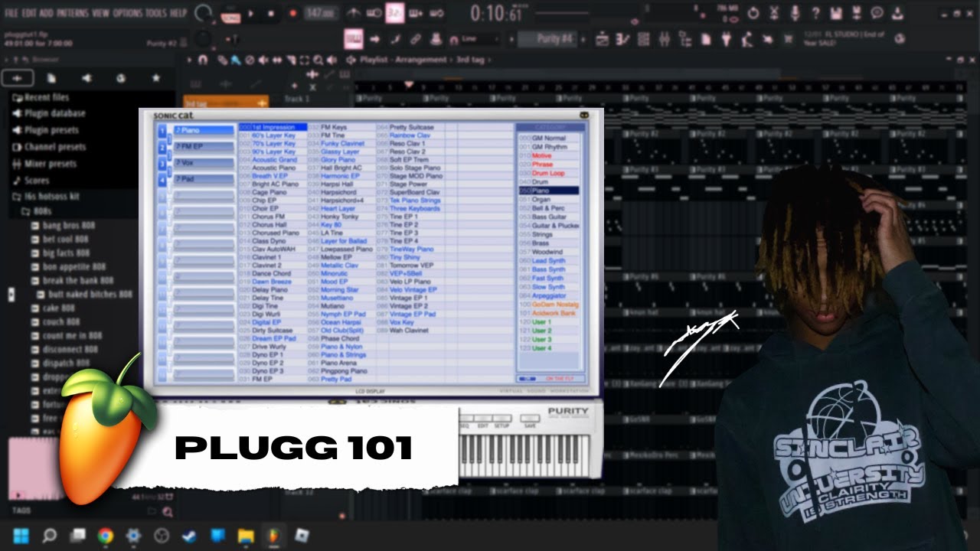Screen dimensions: 980x551
Task: Click the browser file page tab icon
Action: (x=51, y=78)
